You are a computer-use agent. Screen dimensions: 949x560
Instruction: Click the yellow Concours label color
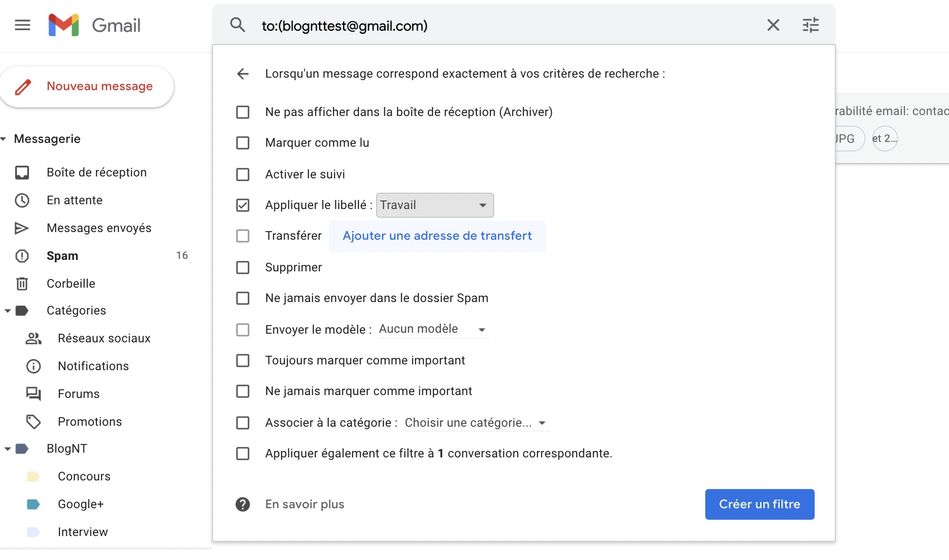point(33,476)
